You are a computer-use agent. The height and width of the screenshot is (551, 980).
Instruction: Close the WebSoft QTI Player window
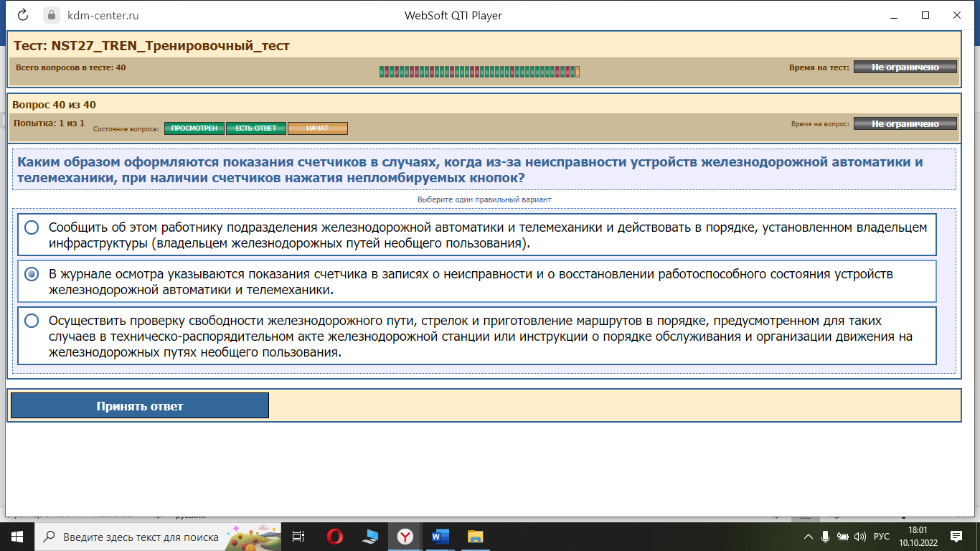[957, 15]
